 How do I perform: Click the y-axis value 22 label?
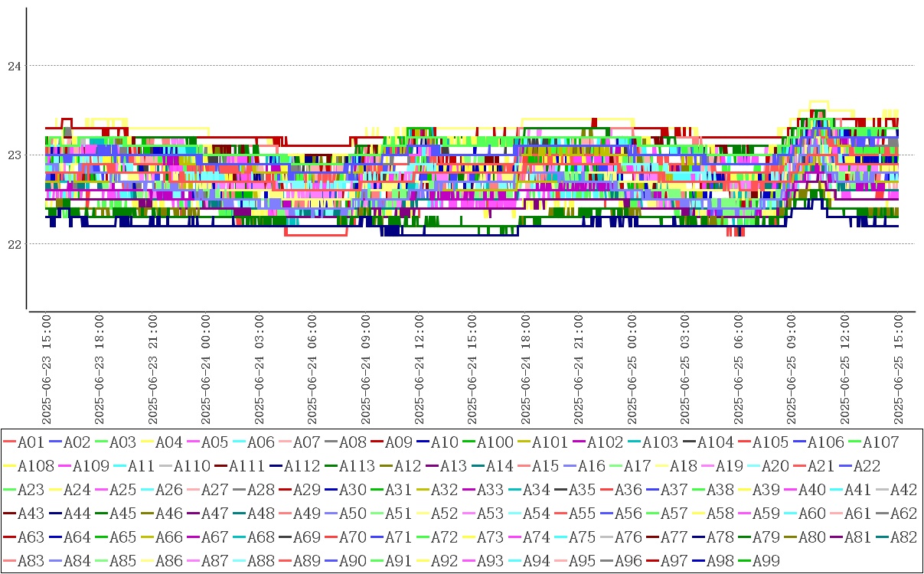[13, 244]
